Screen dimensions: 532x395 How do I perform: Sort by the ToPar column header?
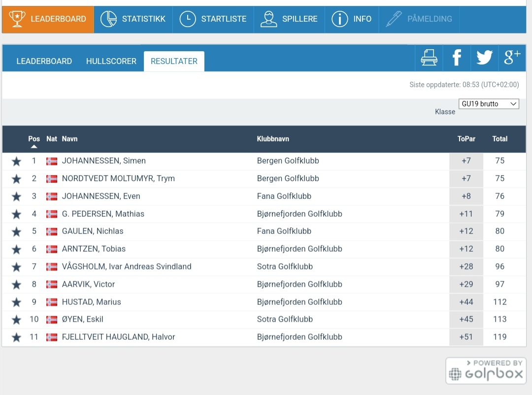tap(466, 139)
